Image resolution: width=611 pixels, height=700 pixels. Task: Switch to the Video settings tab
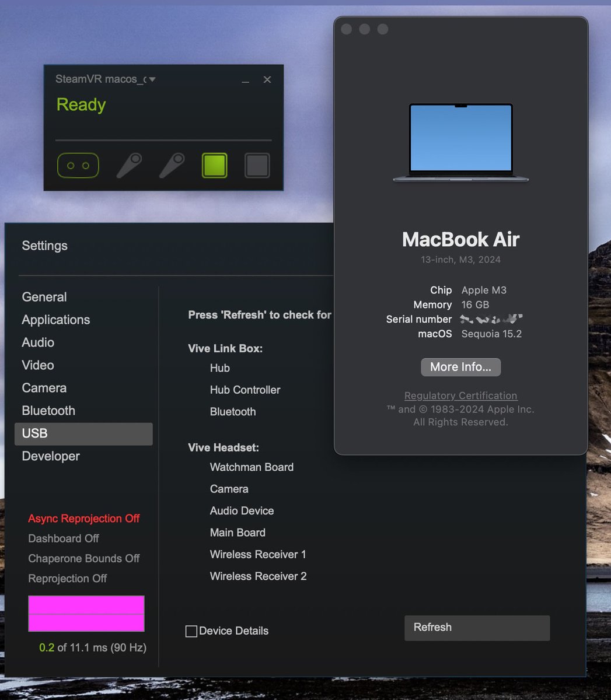38,365
